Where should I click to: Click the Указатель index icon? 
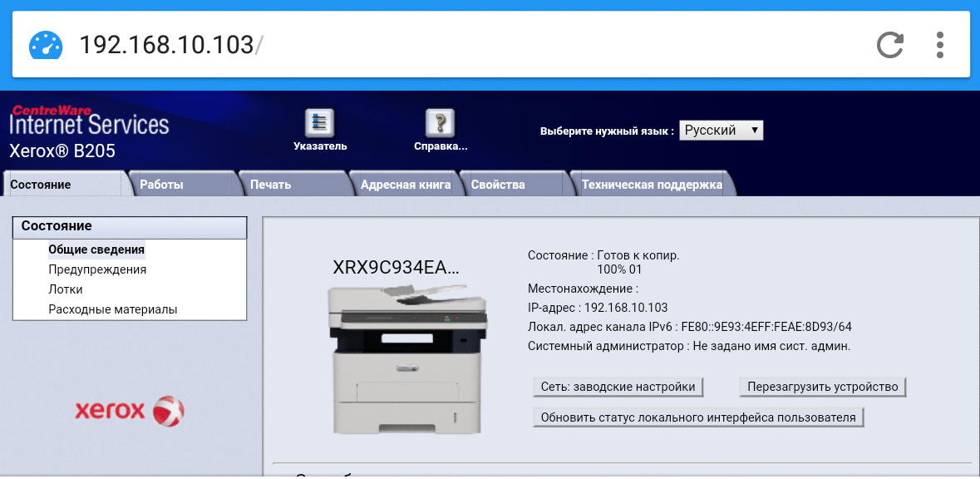[x=319, y=122]
